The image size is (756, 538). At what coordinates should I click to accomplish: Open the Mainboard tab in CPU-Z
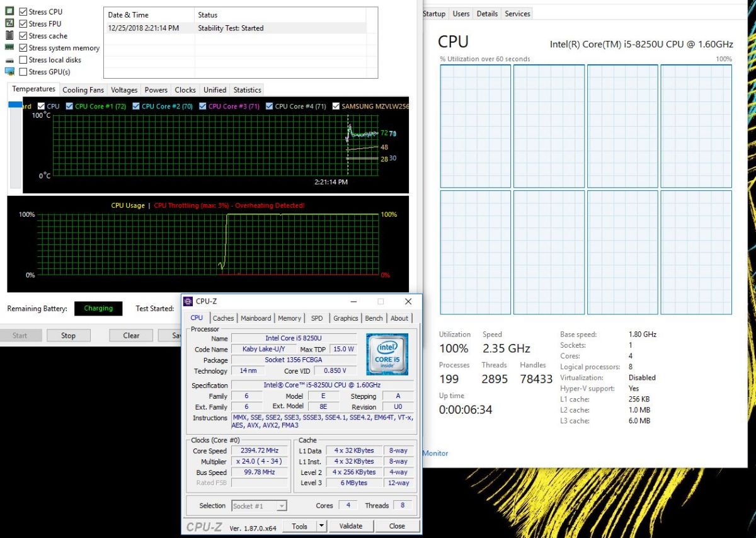256,318
